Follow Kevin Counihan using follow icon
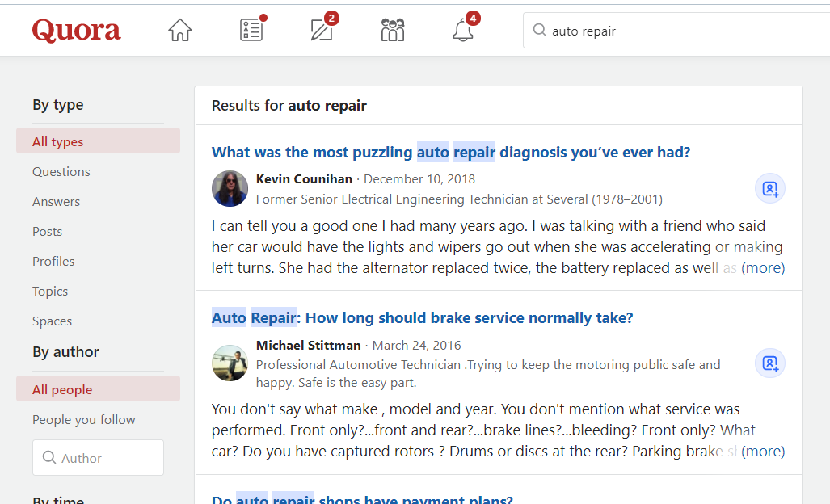The height and width of the screenshot is (504, 830). 769,189
